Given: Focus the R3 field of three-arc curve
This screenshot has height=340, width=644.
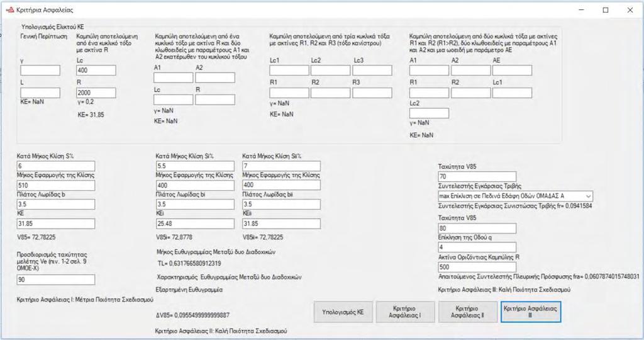Looking at the screenshot, I should (x=372, y=93).
